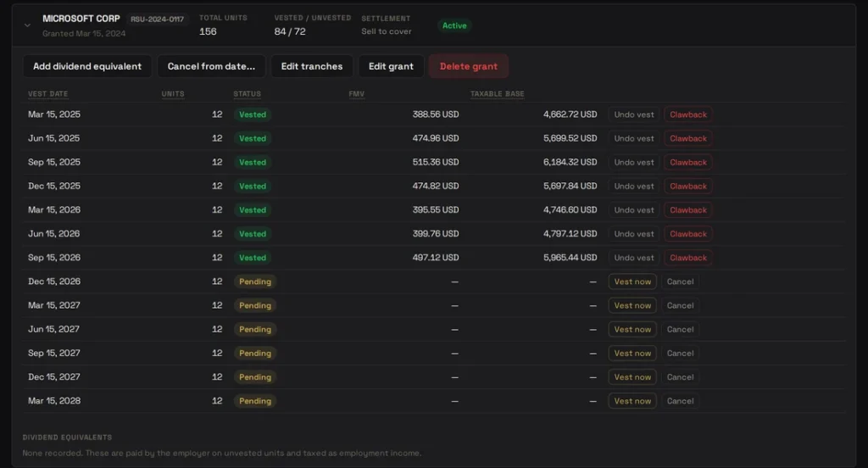Click the STATUS column header
The image size is (868, 468).
tap(247, 93)
